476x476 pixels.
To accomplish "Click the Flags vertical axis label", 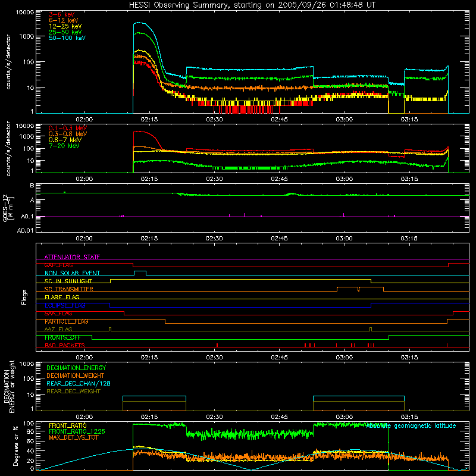I will point(24,297).
